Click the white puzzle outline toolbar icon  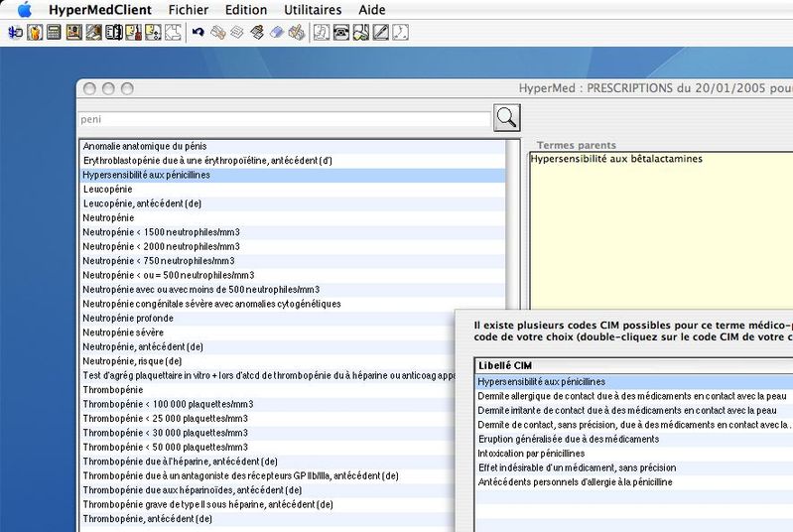(173, 33)
